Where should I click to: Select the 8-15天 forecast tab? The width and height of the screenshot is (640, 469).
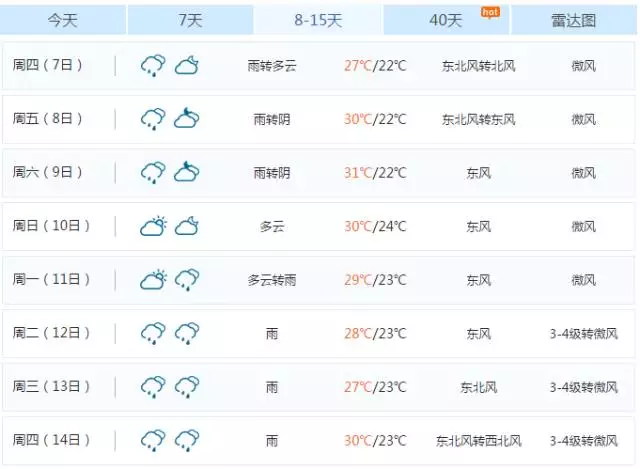point(318,20)
